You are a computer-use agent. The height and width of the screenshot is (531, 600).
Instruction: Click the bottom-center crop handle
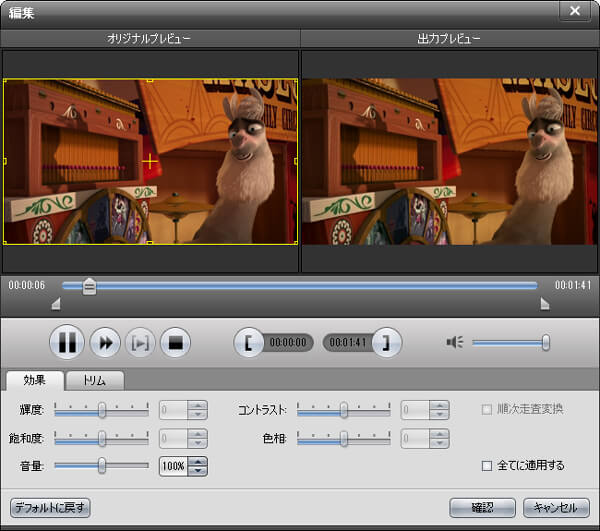150,243
